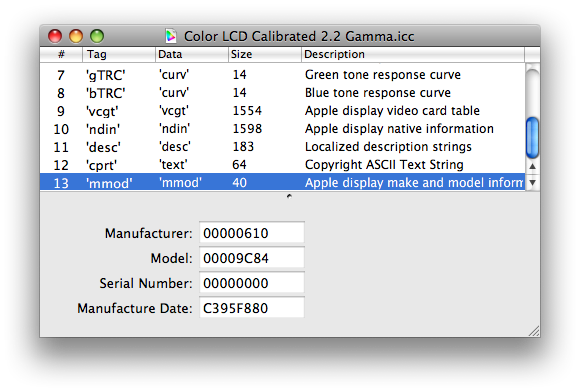Click the ICC profile document icon in title bar

(171, 36)
